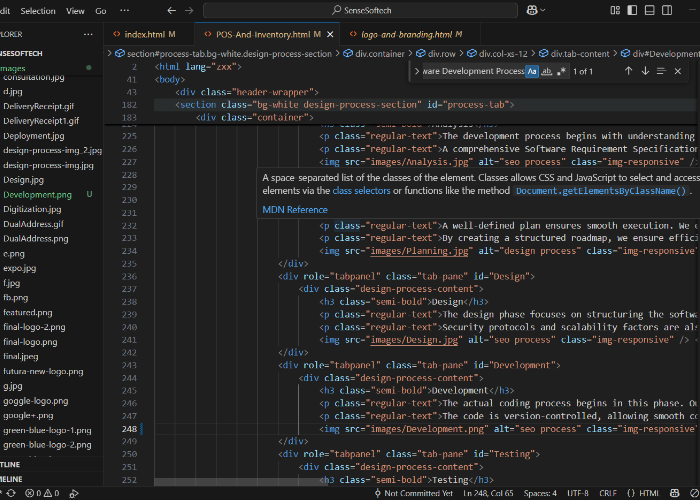Open DeliveryReceipt.gif in the explorer
Screen dimensions: 700x500
(38, 106)
